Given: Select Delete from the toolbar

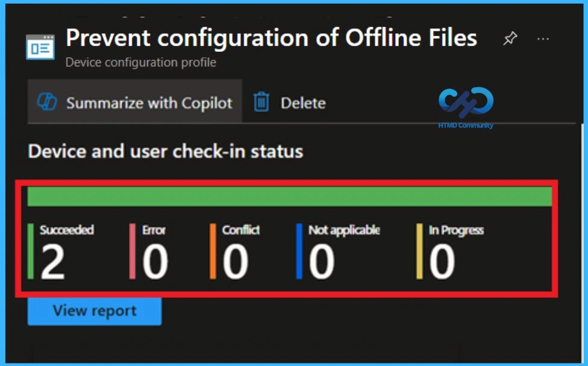Looking at the screenshot, I should (304, 103).
